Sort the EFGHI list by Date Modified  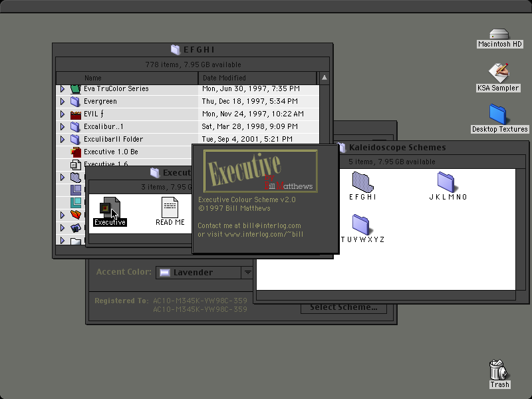coord(257,78)
